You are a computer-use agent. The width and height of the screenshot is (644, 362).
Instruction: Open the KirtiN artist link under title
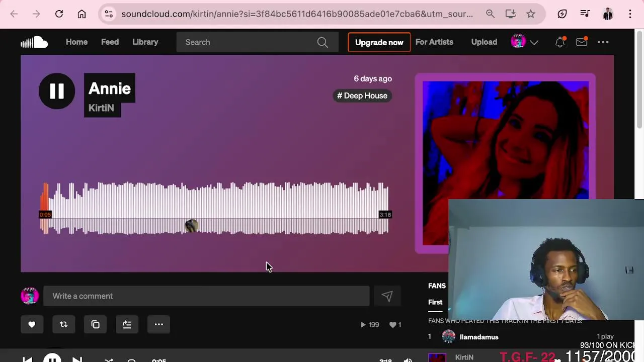101,108
